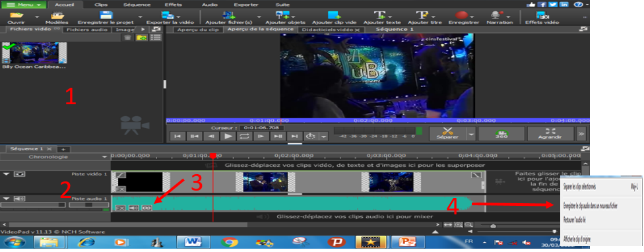Click the timeline zoom-out magnifier
This screenshot has width=644, height=252.
tap(468, 225)
